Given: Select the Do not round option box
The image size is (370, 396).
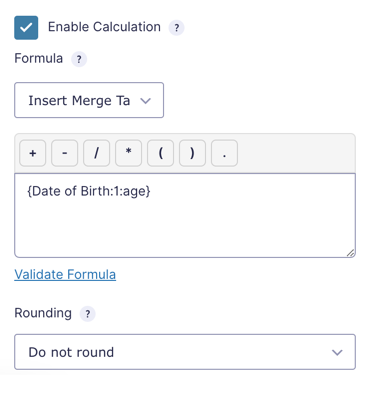Looking at the screenshot, I should tap(185, 352).
